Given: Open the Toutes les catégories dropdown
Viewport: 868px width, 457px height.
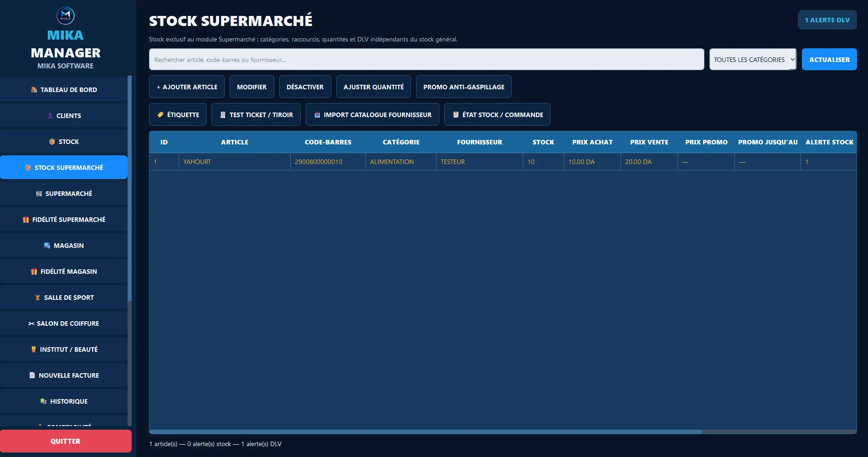Looking at the screenshot, I should tap(753, 59).
